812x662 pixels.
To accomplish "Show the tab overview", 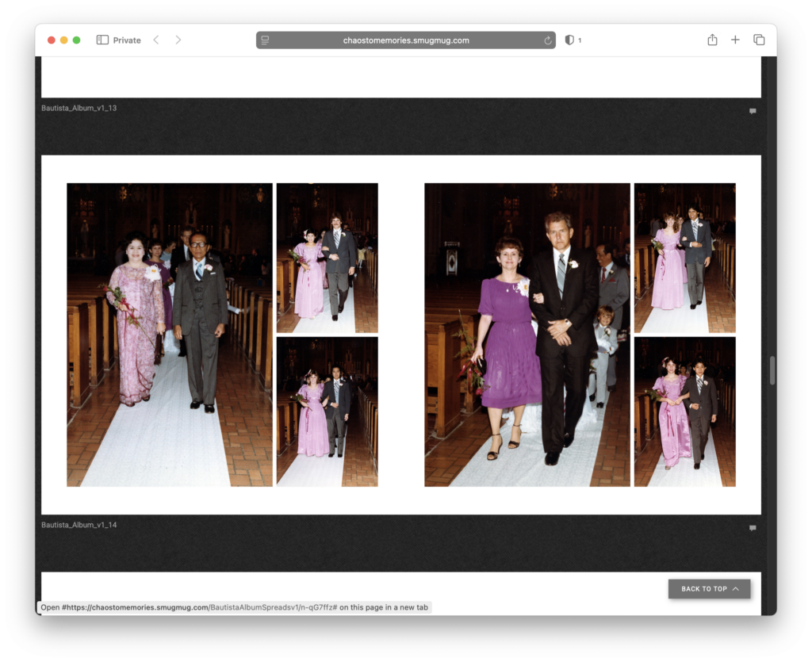I will point(759,40).
